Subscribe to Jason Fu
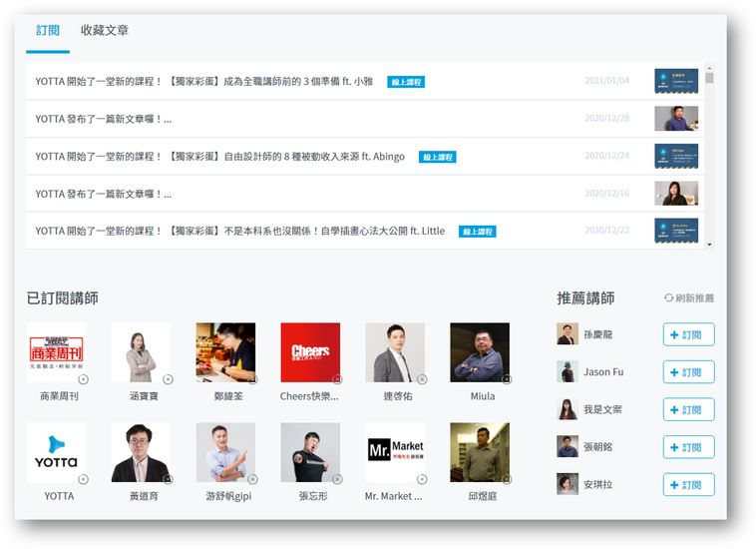756x549 pixels. tap(688, 372)
